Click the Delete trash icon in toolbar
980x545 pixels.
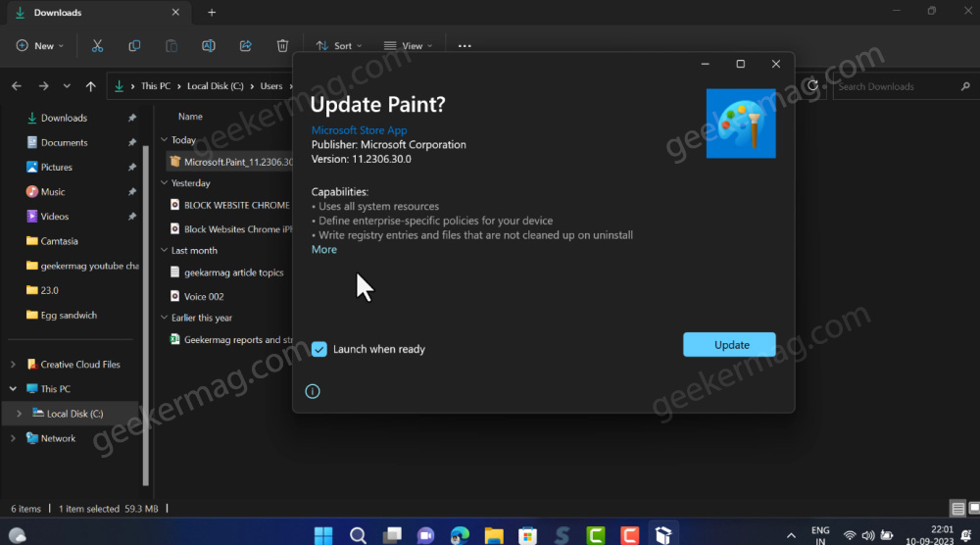[x=282, y=46]
